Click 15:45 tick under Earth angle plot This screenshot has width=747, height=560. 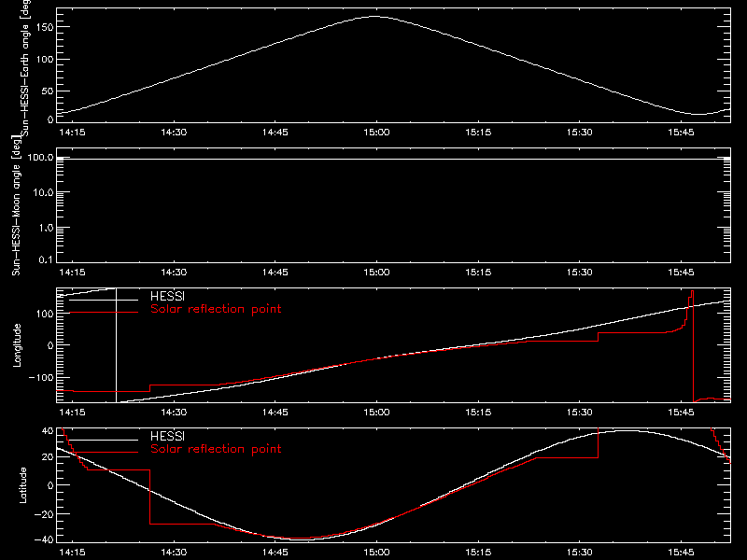point(681,133)
